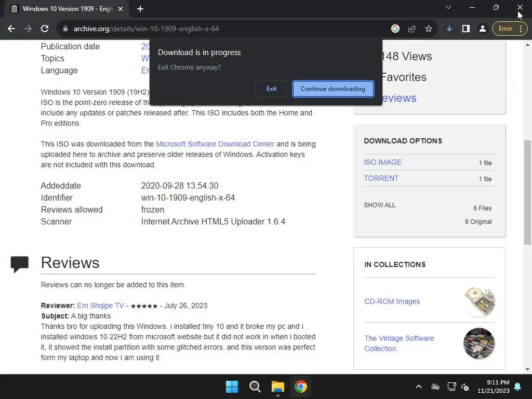Open the notifications bell icon
This screenshot has height=399, width=532.
click(518, 387)
